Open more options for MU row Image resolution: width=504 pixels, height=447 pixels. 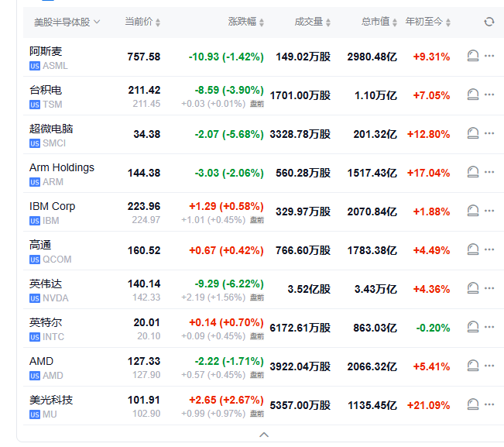click(x=489, y=404)
